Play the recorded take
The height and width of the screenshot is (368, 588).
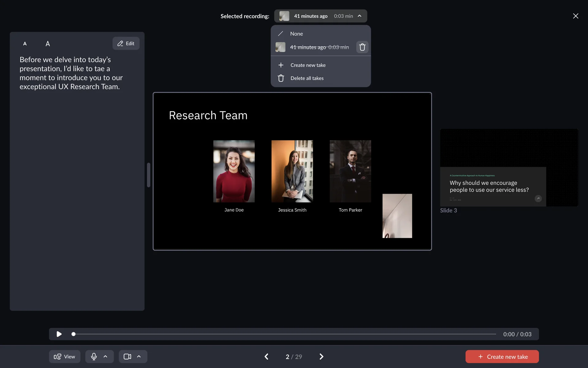coord(59,334)
